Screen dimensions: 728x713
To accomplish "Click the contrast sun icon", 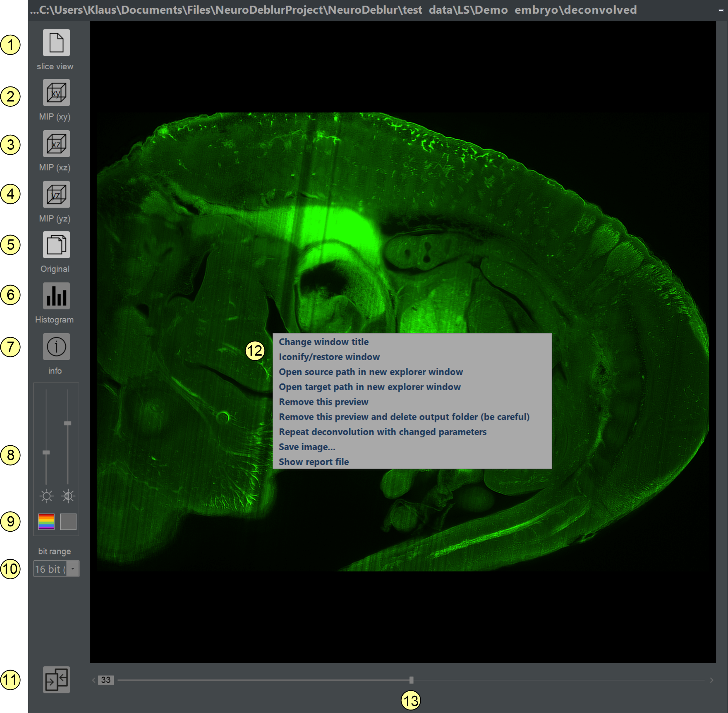I will (x=68, y=496).
